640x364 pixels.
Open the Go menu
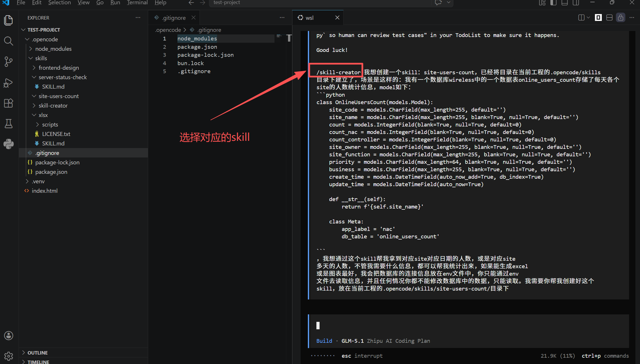100,3
